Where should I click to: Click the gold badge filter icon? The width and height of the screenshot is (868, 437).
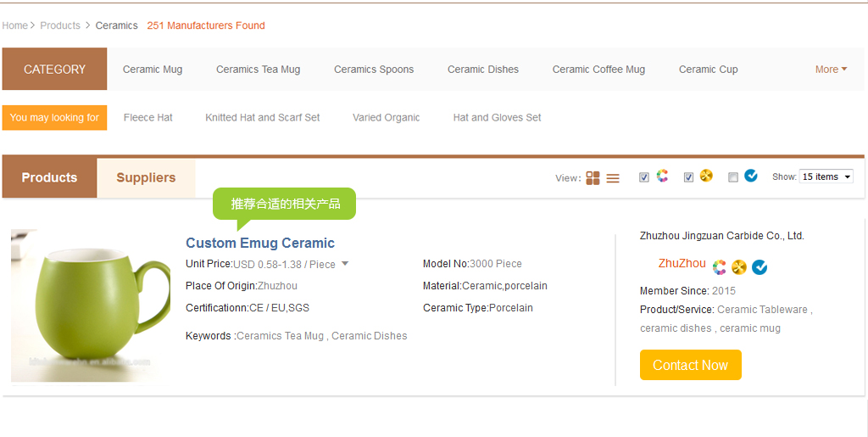706,176
